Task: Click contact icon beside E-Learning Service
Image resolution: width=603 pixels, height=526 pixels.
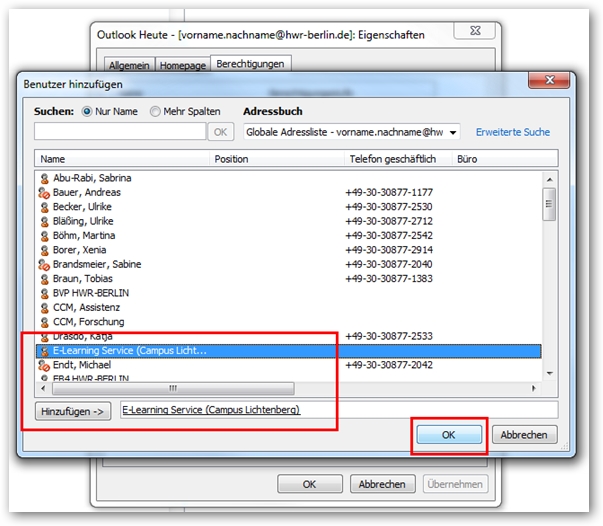Action: point(45,351)
